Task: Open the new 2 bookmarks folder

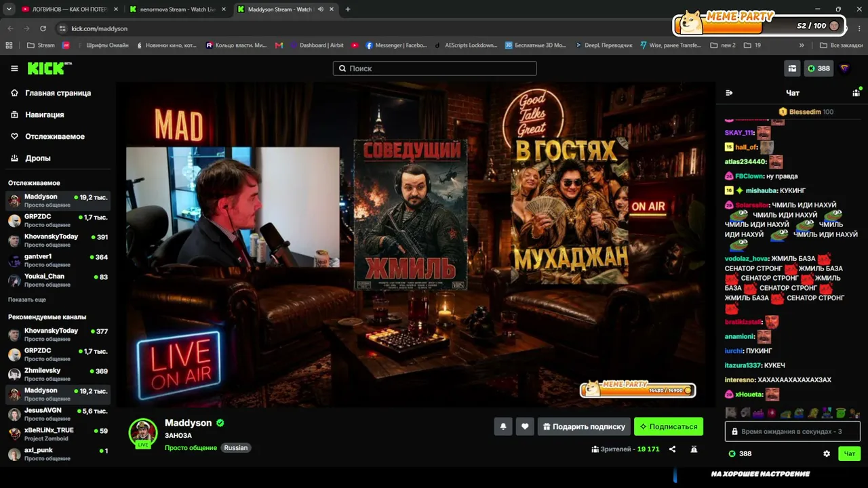Action: click(x=723, y=45)
